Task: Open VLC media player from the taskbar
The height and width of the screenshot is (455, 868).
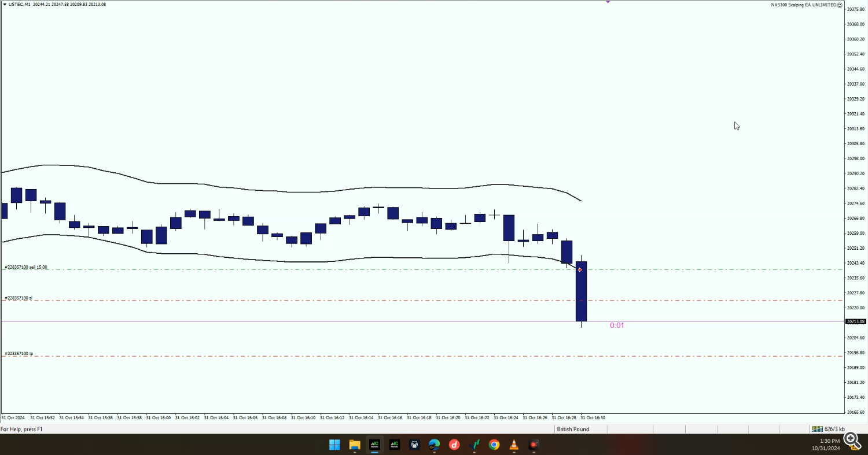Action: pyautogui.click(x=514, y=445)
